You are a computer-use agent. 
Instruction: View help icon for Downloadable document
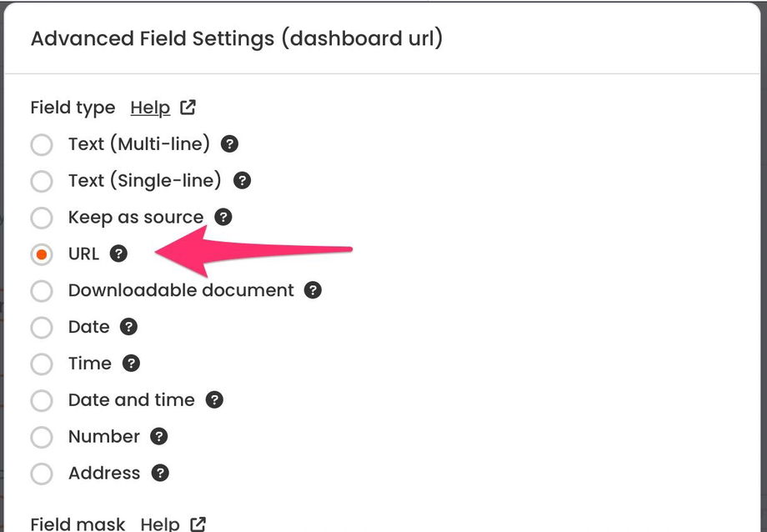coord(313,290)
